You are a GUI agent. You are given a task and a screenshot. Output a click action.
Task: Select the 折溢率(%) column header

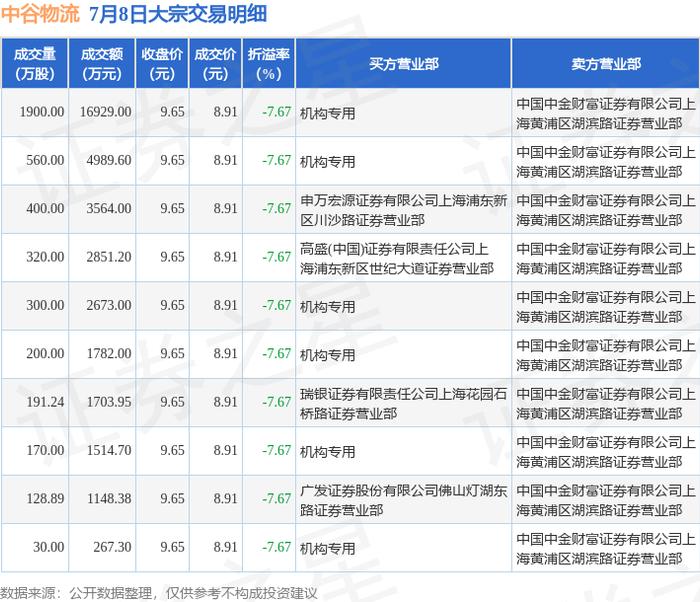269,63
